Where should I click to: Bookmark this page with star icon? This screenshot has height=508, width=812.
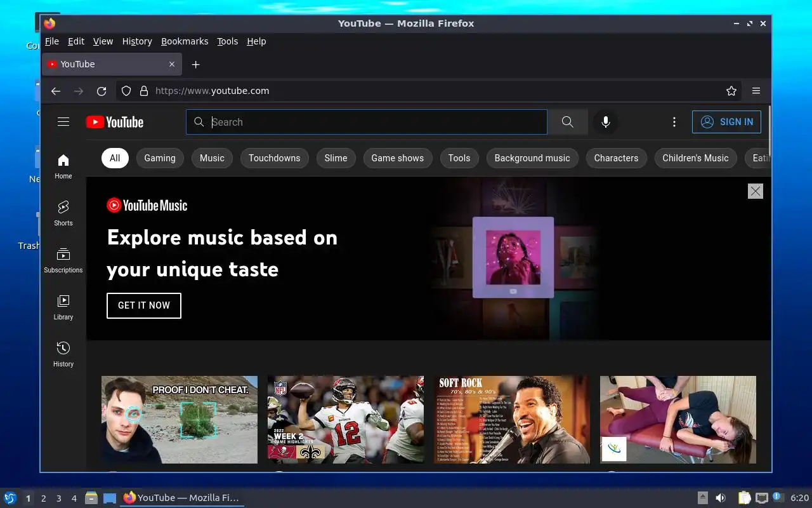click(x=731, y=91)
